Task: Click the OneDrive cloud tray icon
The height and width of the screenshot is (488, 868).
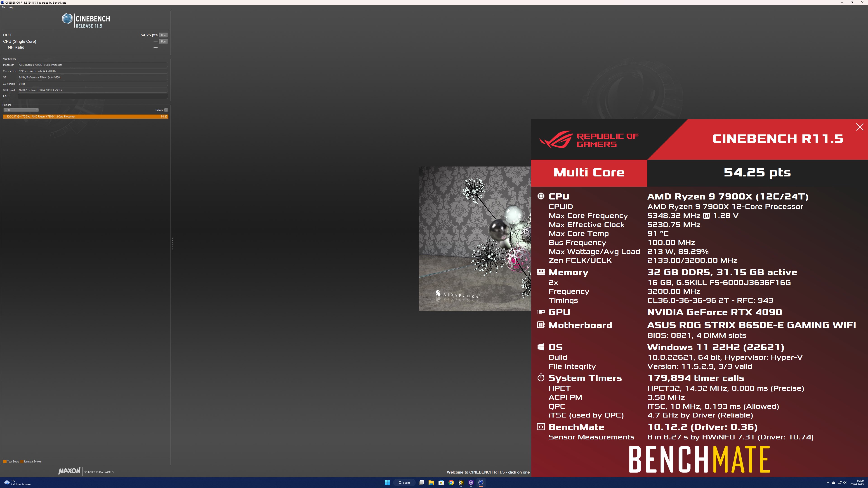Action: [x=833, y=483]
